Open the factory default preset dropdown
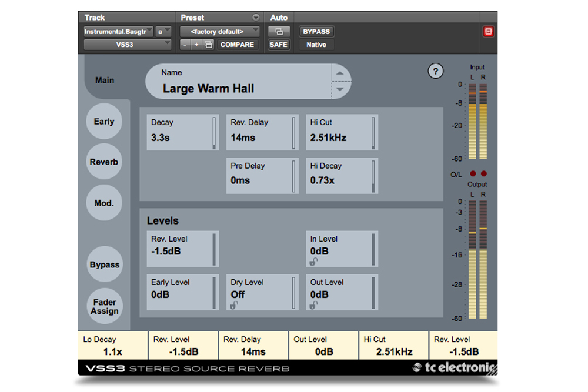The width and height of the screenshot is (588, 392). (220, 32)
